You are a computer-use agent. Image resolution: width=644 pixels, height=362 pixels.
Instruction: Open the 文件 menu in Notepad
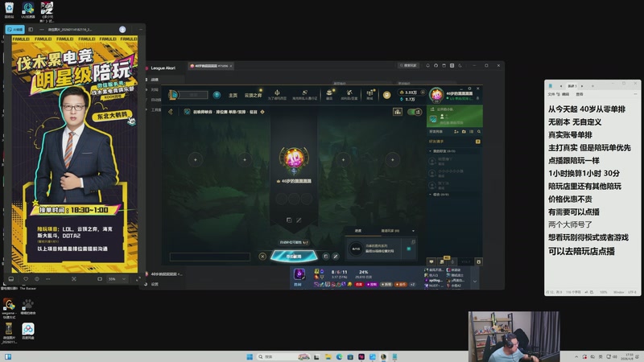click(x=551, y=94)
